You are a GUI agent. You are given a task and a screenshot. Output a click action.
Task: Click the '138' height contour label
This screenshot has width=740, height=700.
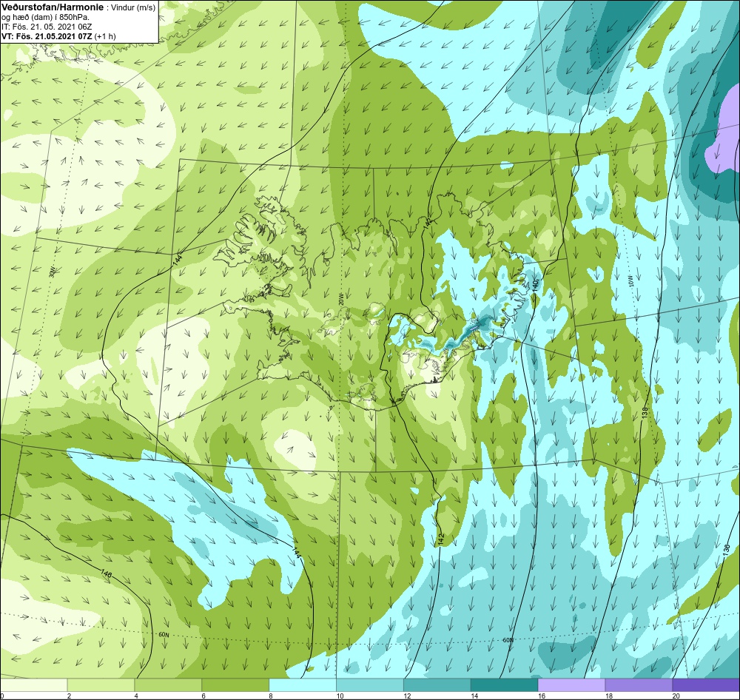[645, 412]
